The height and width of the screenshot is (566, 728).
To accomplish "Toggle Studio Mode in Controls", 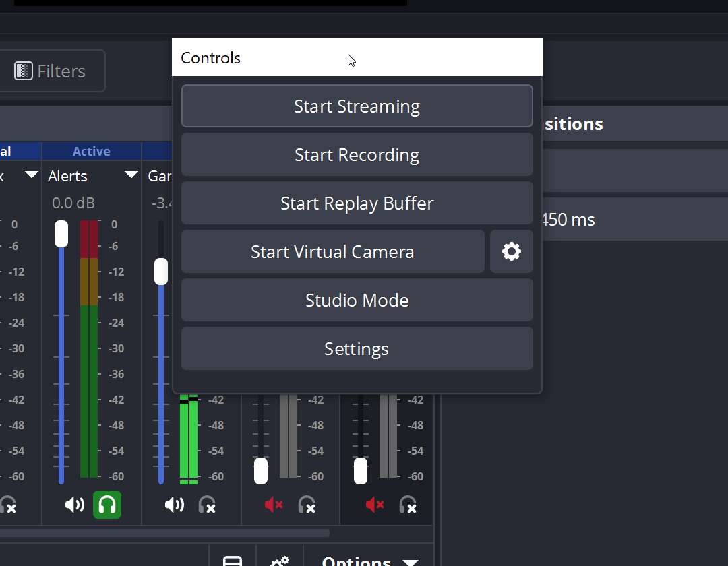I will tap(357, 301).
